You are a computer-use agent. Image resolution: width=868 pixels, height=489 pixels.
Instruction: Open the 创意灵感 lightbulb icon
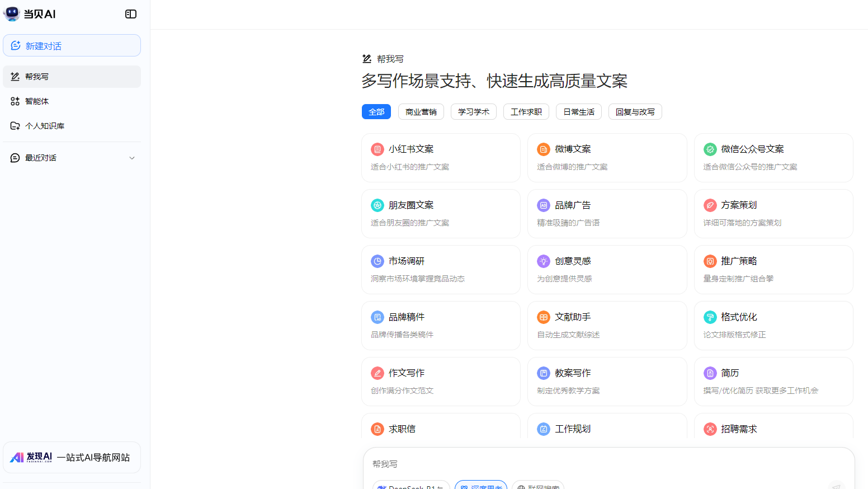click(x=544, y=261)
